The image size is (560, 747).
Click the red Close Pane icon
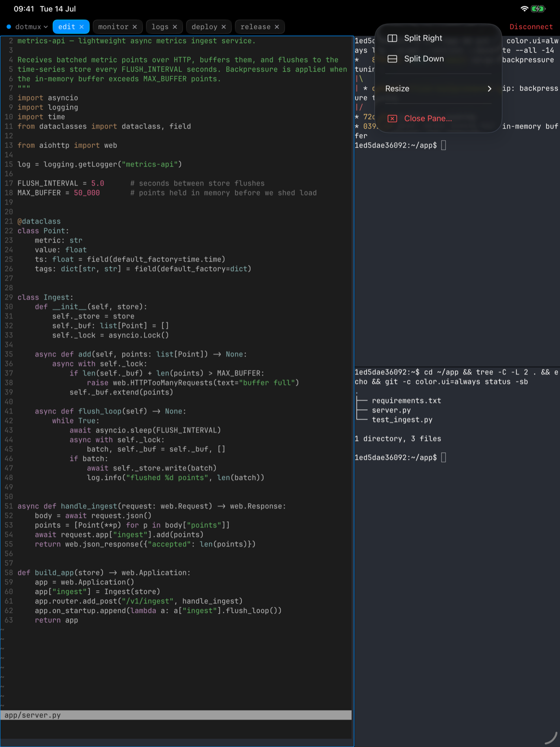click(392, 119)
